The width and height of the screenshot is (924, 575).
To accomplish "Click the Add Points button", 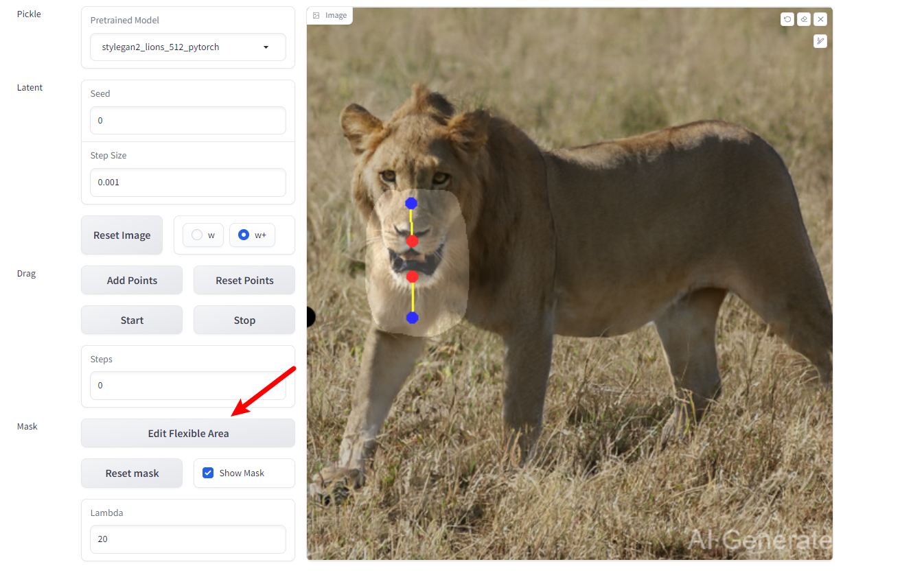I will click(x=132, y=280).
